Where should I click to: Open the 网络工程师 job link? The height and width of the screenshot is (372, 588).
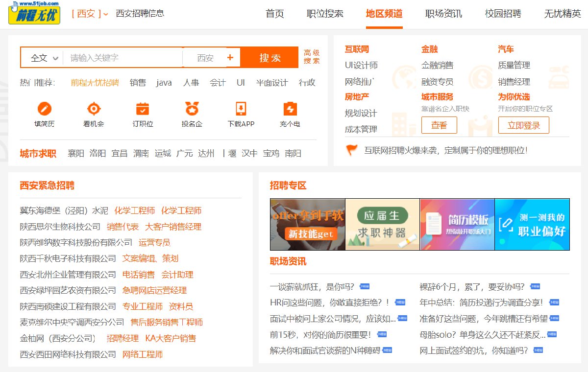point(143,354)
